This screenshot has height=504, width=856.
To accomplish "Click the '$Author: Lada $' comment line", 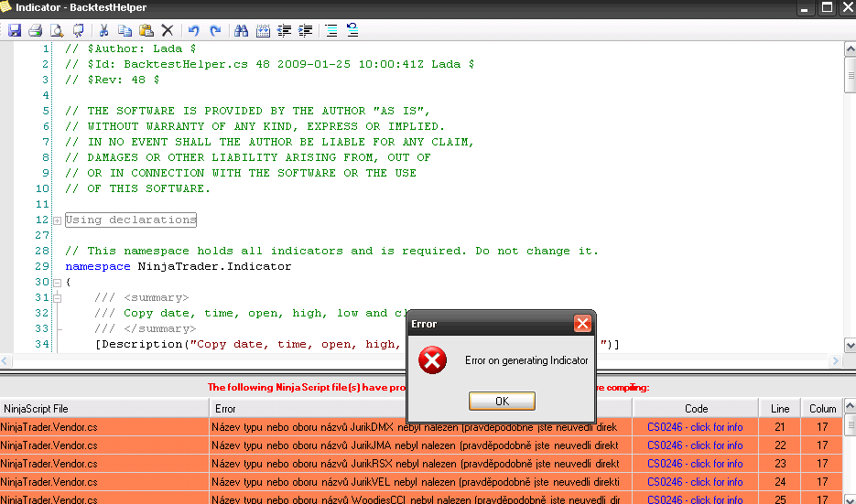I will click(x=131, y=48).
